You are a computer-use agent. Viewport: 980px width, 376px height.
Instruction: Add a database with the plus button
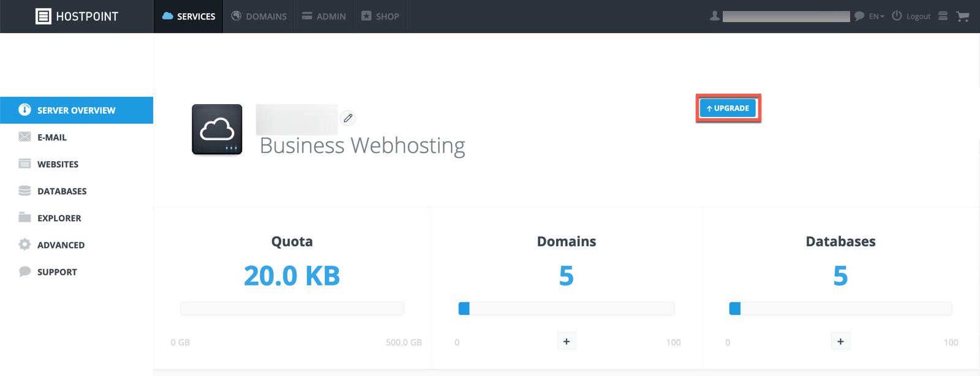click(840, 342)
